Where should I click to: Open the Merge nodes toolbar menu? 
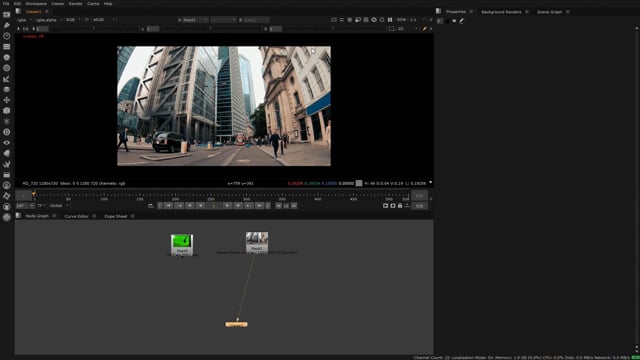pos(7,89)
